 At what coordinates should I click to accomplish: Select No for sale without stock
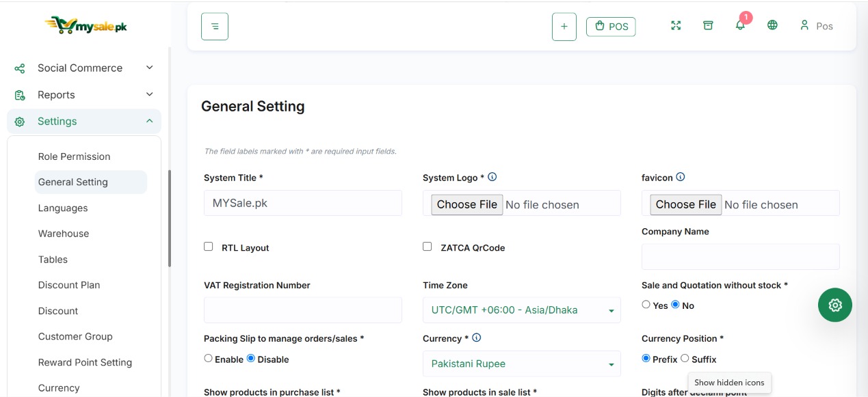coord(676,305)
